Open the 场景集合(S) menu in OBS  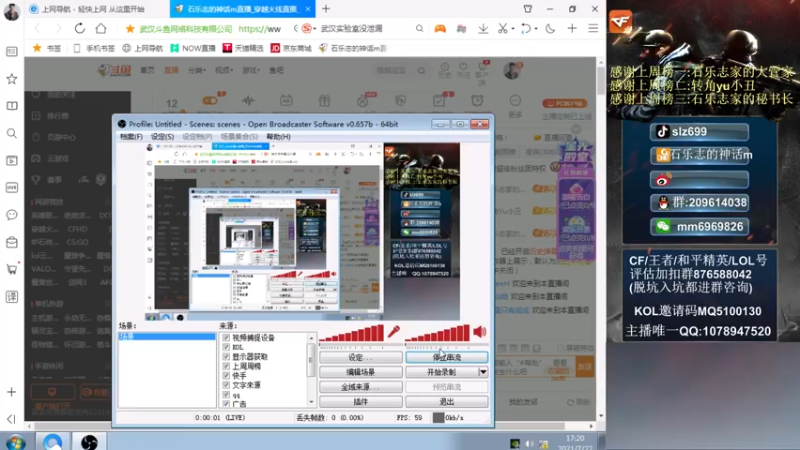[239, 137]
